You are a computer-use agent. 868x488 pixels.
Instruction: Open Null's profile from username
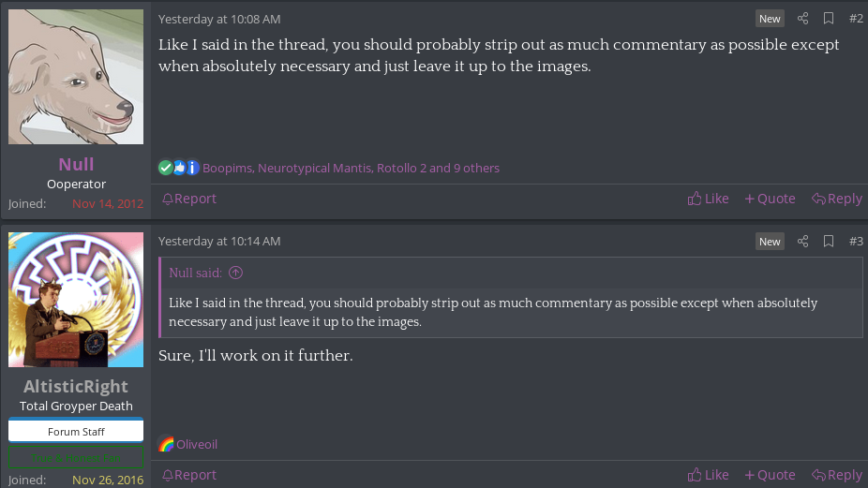(76, 164)
